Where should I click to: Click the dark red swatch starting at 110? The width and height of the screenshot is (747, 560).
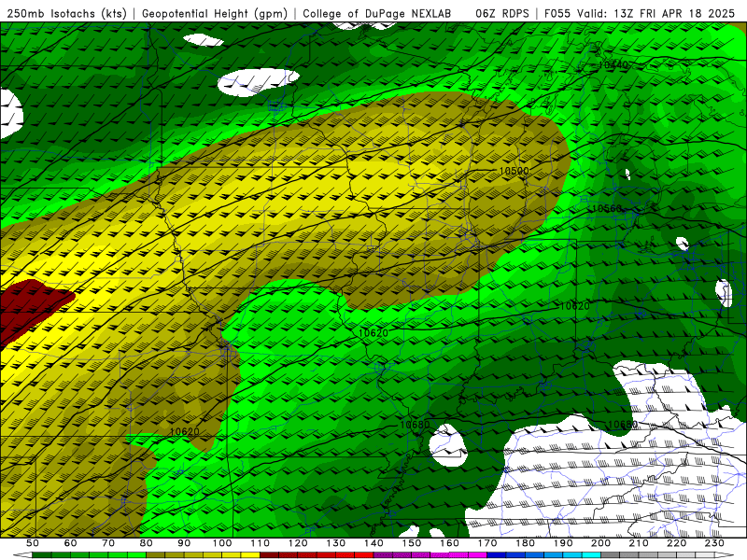(269, 555)
